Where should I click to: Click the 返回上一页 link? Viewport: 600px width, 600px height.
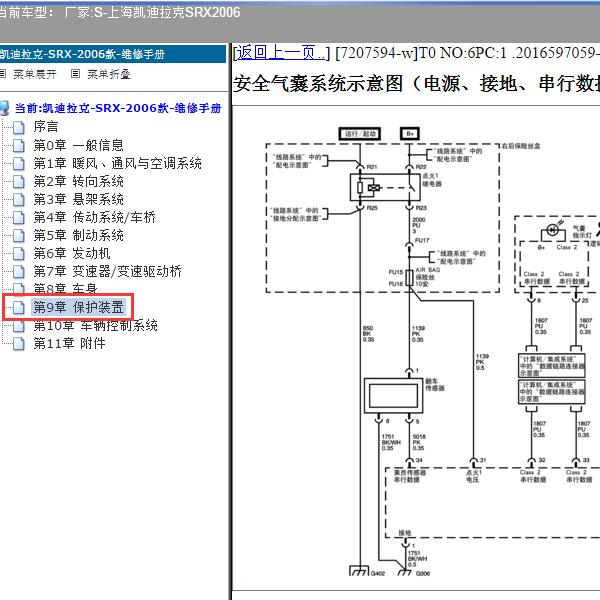tap(282, 53)
